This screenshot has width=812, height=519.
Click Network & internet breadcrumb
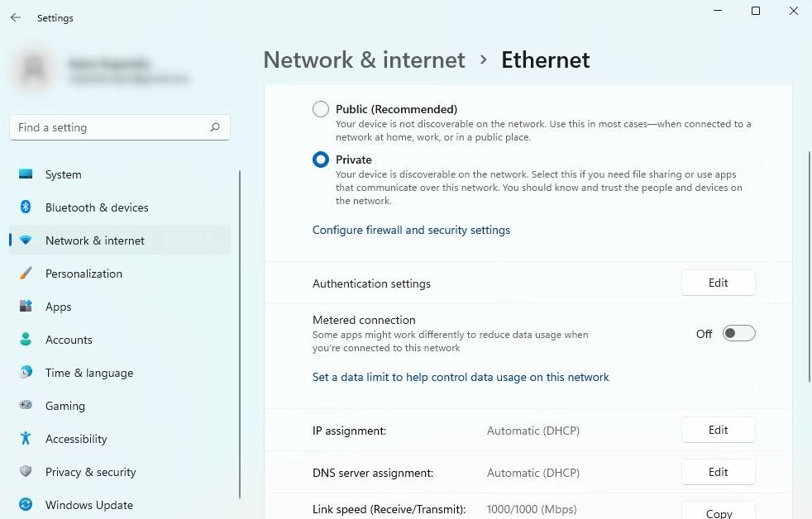coord(364,60)
